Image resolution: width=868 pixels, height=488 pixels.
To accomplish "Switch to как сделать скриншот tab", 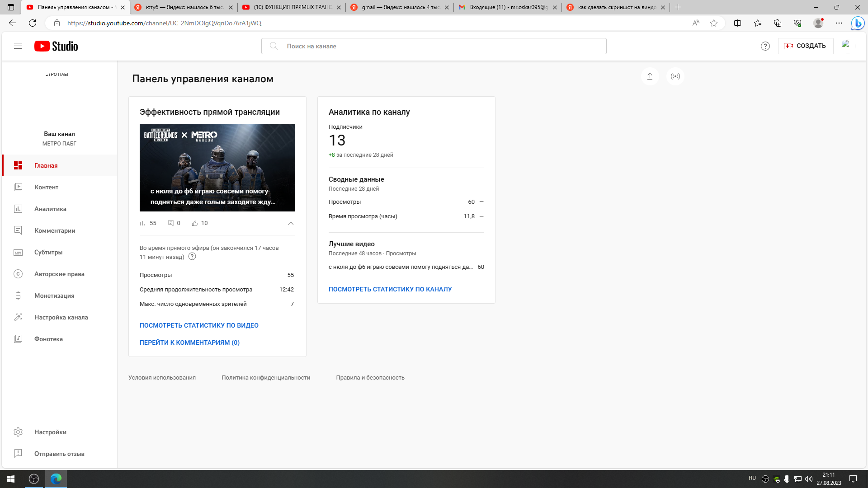I will click(615, 7).
